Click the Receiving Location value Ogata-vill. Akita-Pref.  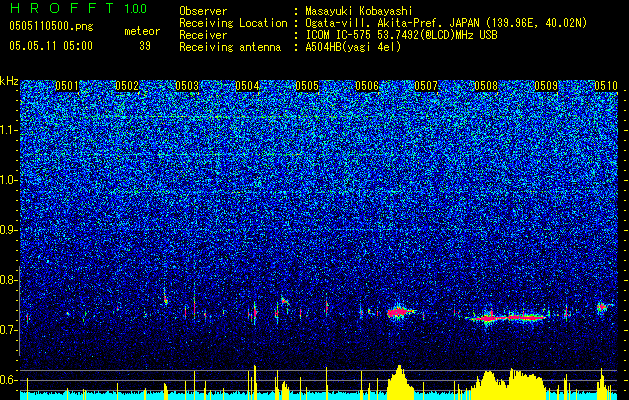click(x=377, y=23)
